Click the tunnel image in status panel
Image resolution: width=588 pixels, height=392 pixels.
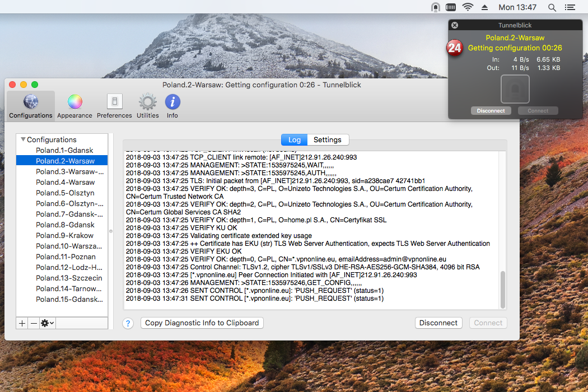click(515, 89)
